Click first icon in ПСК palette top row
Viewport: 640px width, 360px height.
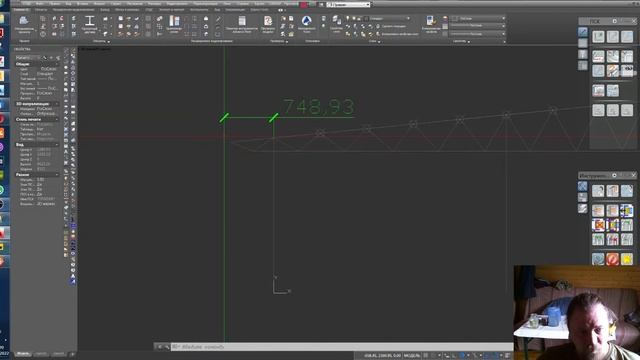598,37
